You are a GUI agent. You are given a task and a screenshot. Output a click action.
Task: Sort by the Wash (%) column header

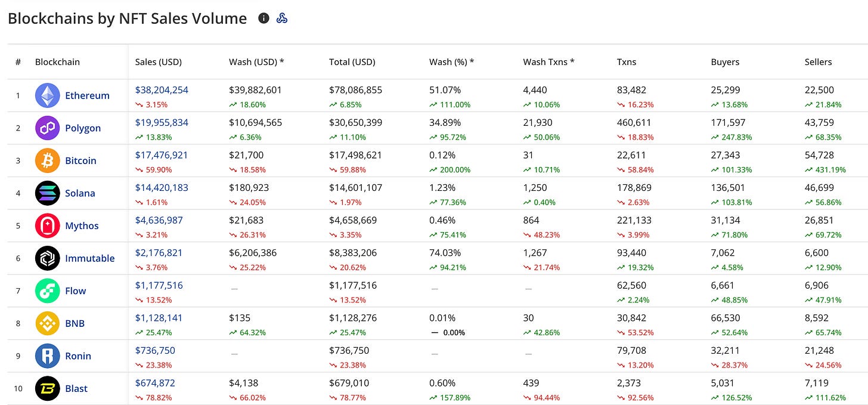[452, 62]
